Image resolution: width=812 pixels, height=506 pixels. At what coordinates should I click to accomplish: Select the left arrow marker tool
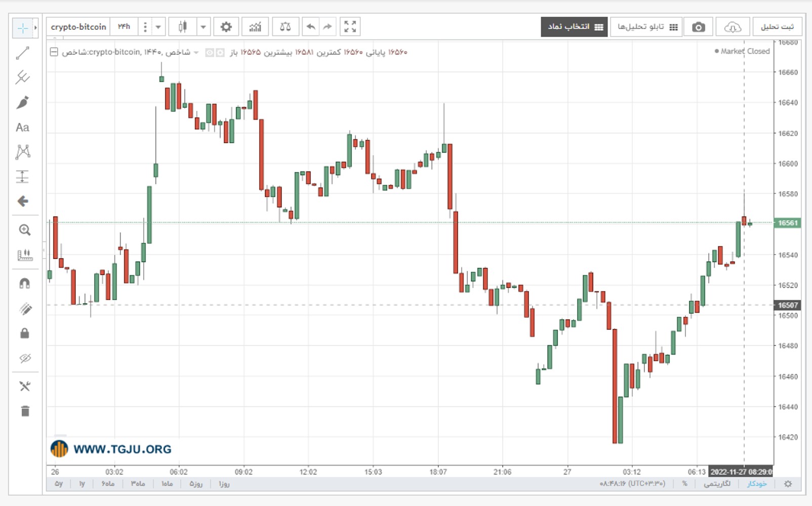coord(23,201)
